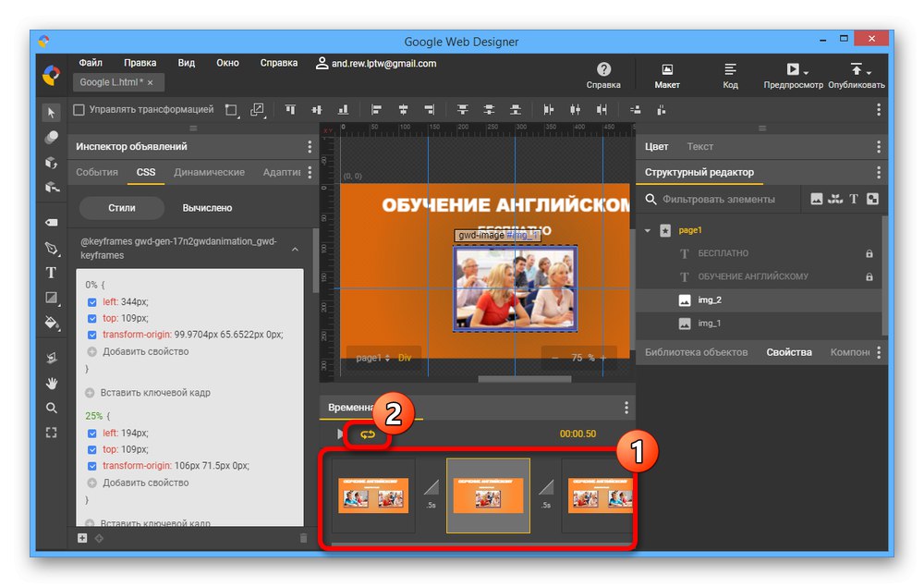Toggle the timeline loop button
The width and height of the screenshot is (924, 587).
pos(368,434)
